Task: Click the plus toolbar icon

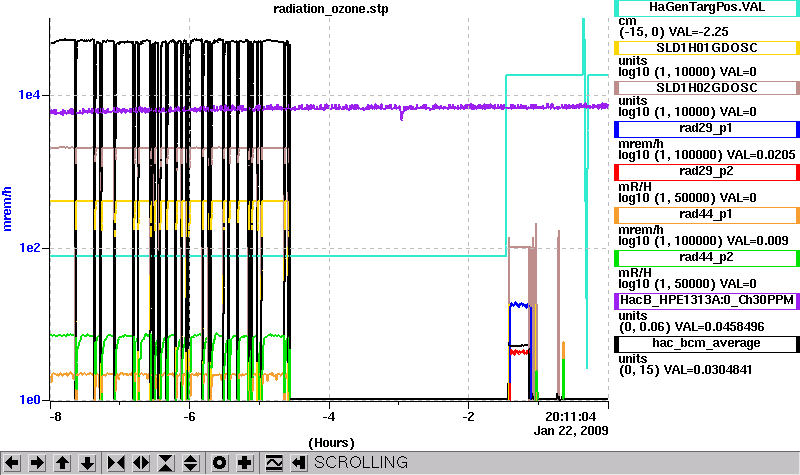Action: (x=245, y=463)
